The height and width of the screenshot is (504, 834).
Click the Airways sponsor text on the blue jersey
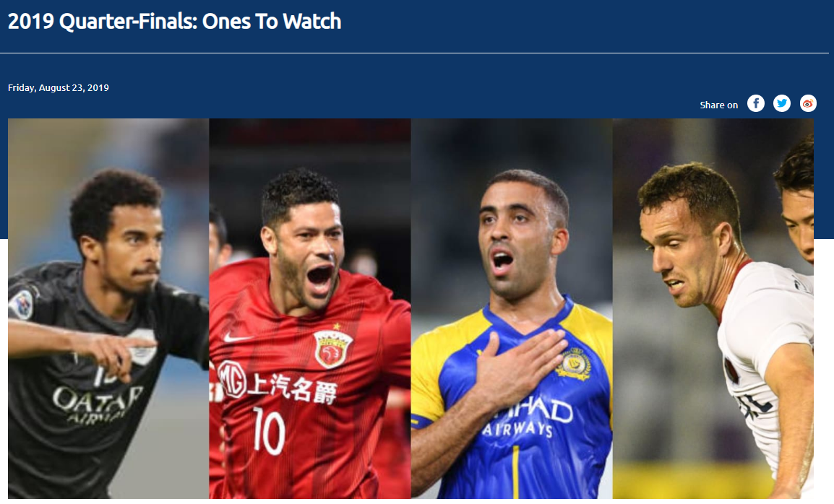pyautogui.click(x=517, y=428)
